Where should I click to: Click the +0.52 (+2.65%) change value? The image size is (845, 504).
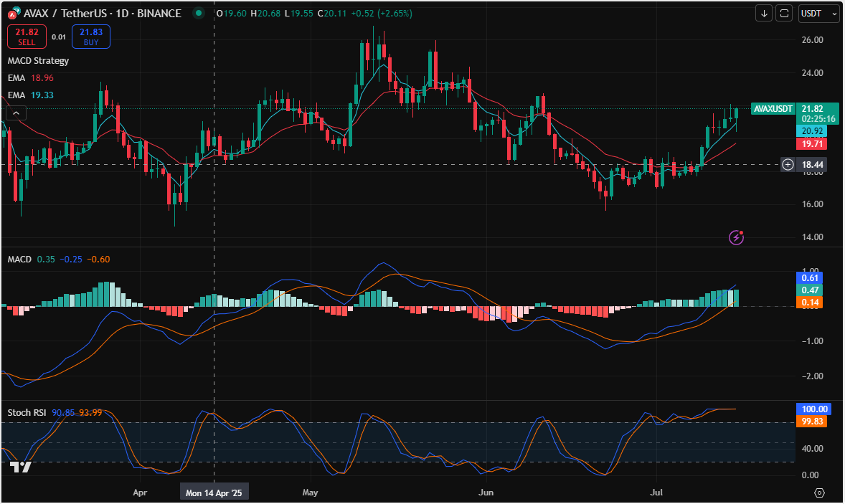382,14
